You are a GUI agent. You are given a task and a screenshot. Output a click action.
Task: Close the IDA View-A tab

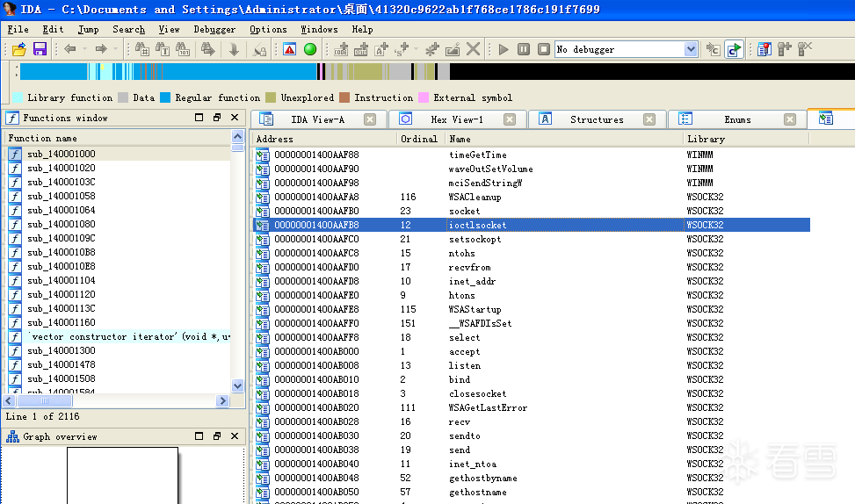tap(370, 119)
